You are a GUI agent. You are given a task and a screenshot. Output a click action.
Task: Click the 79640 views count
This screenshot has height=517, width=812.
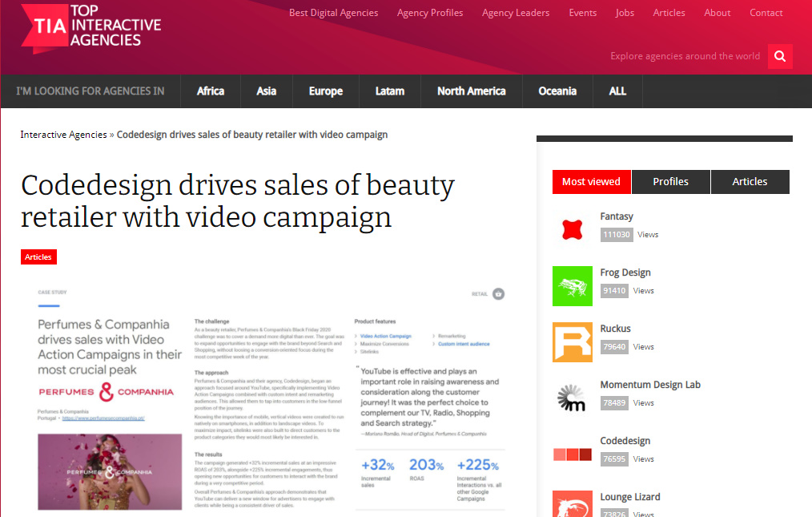614,347
